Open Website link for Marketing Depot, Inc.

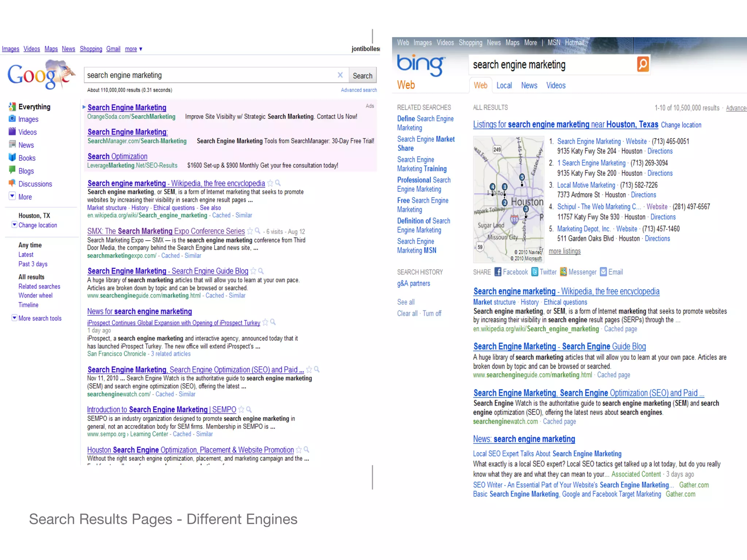(x=627, y=229)
